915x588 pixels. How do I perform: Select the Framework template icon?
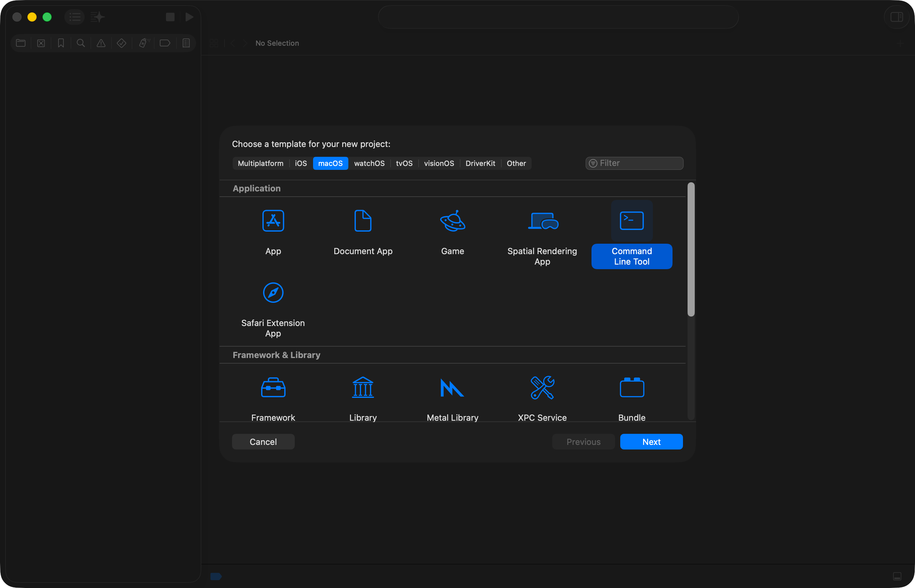pos(273,387)
